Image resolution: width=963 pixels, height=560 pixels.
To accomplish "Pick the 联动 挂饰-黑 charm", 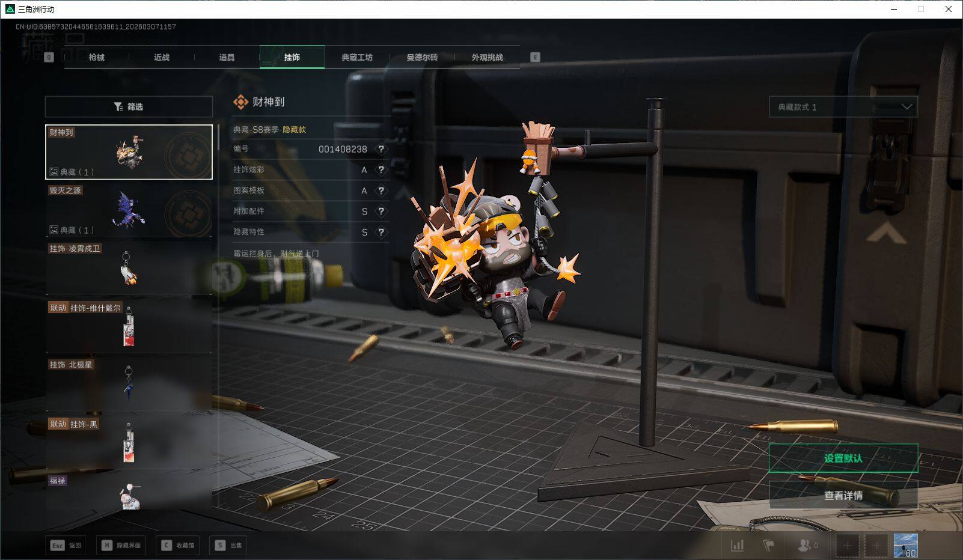I will tap(129, 443).
